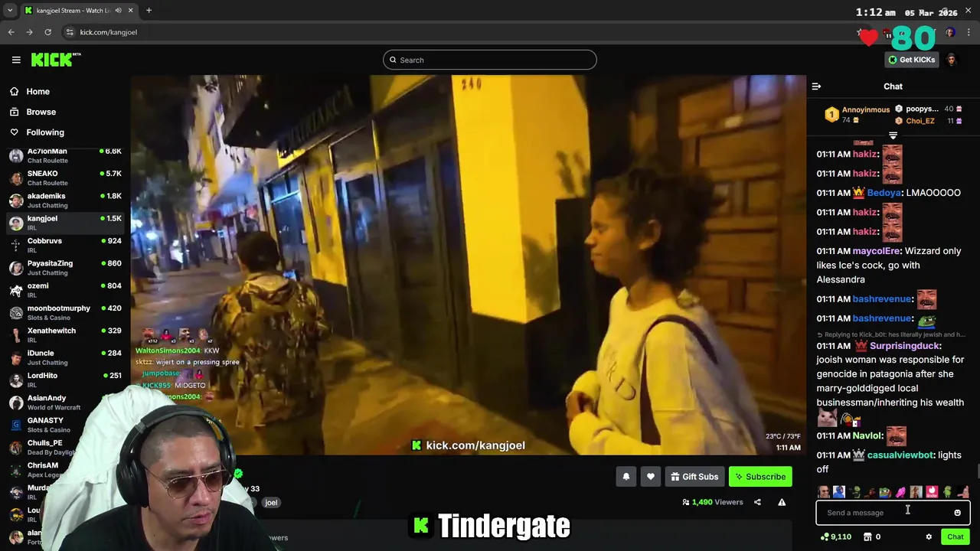Open the SNEAKO channel in the sidebar
980x551 pixels.
tap(64, 178)
